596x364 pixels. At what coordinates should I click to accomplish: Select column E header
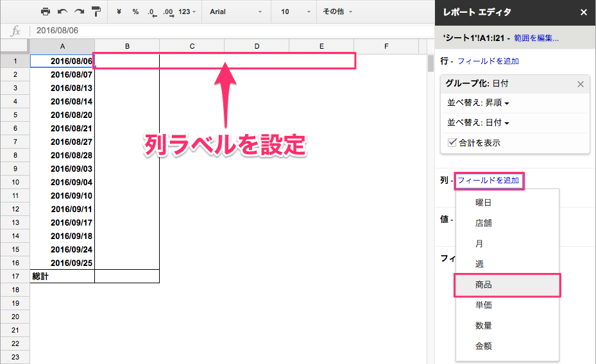(x=321, y=46)
